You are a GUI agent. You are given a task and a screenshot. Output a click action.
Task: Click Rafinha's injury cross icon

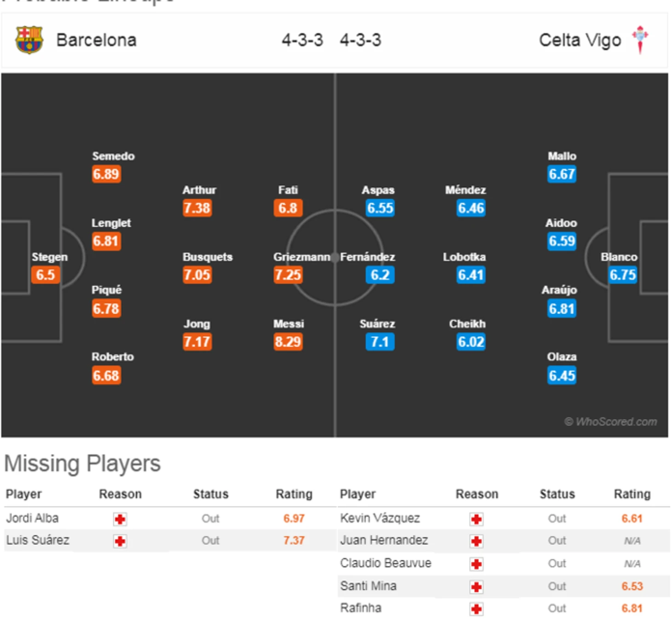point(476,609)
